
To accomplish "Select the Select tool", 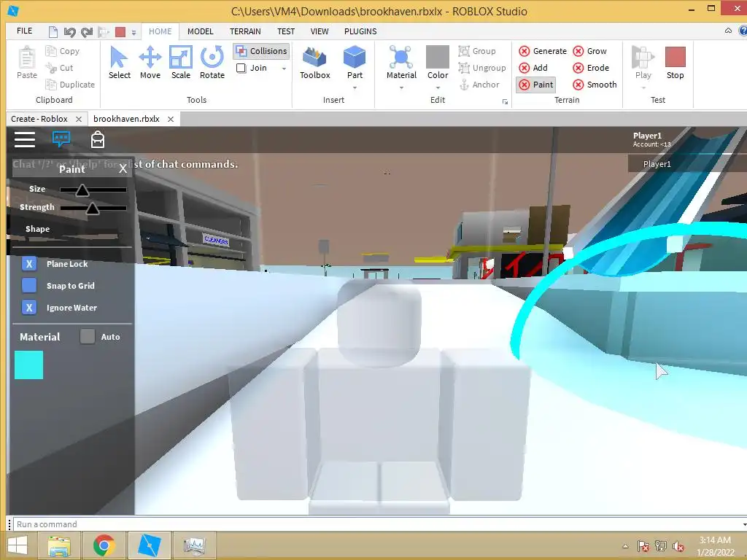I will coord(119,63).
